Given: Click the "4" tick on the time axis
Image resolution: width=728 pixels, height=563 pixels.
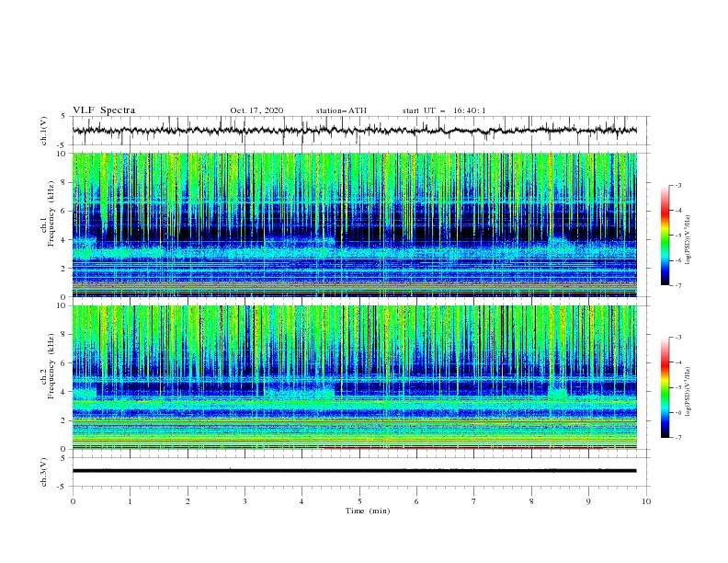Looking at the screenshot, I should [x=301, y=501].
